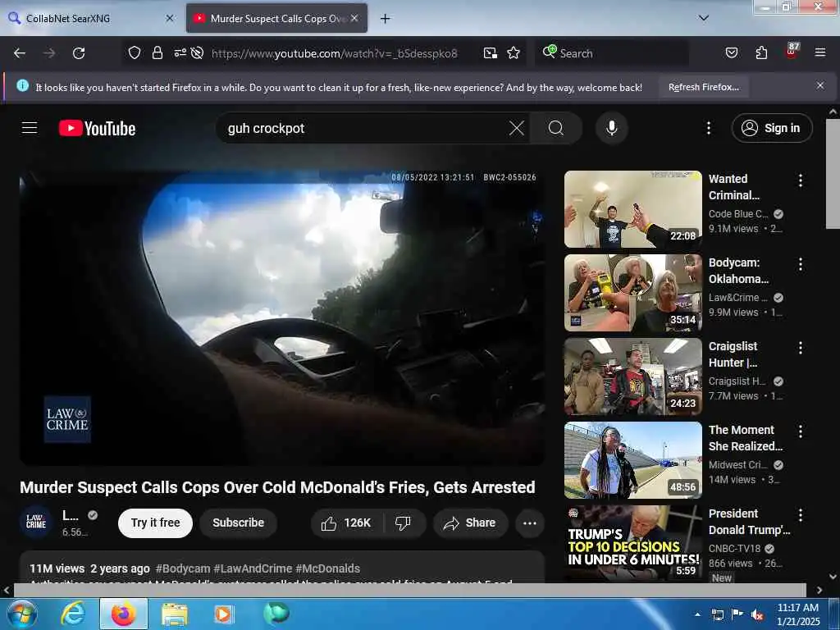Open YouTube settings three-dot menu
The height and width of the screenshot is (630, 840).
(x=708, y=128)
